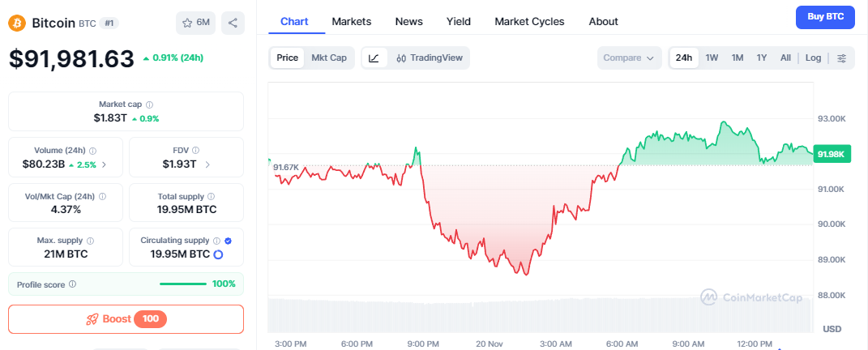Switch to line chart view icon

point(374,58)
